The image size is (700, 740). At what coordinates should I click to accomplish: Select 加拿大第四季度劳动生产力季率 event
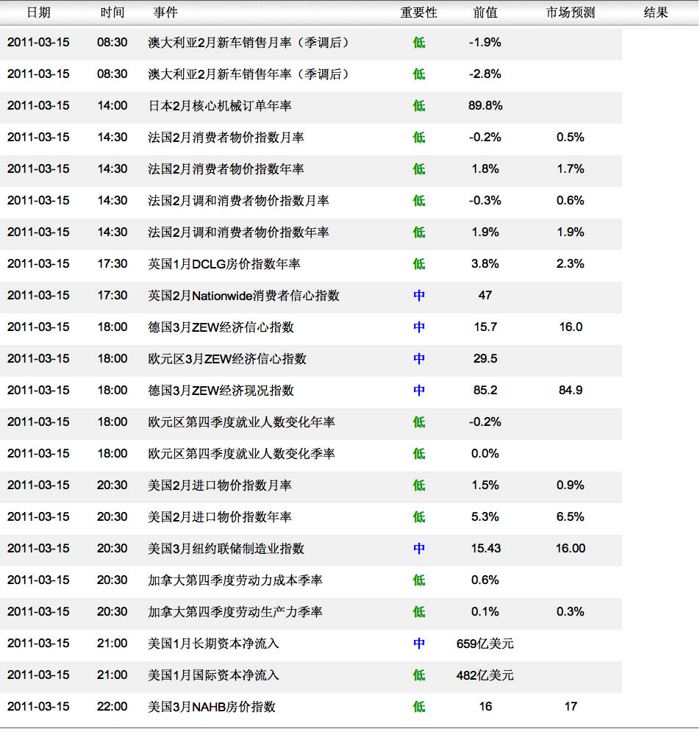[235, 611]
